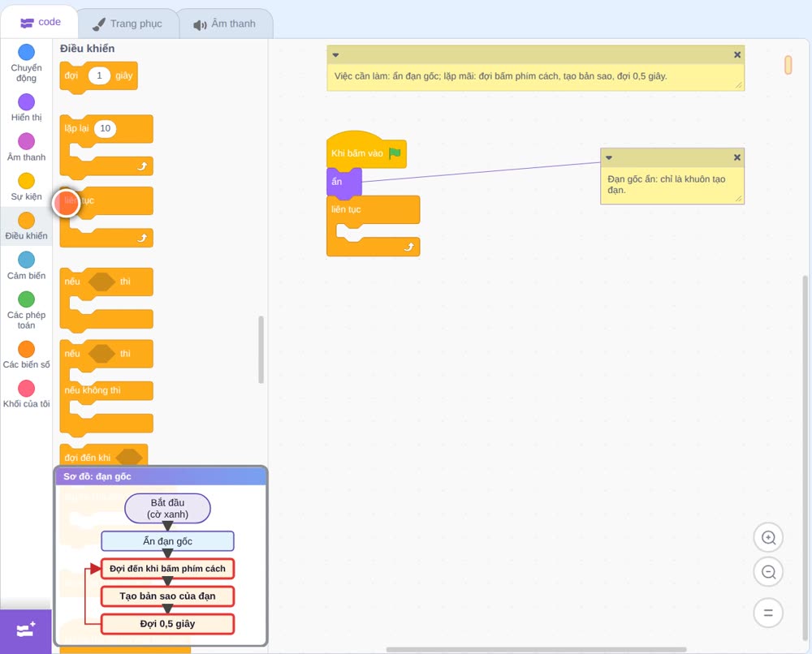The height and width of the screenshot is (654, 812).
Task: Open the Cảm biến block category
Action: 26,266
